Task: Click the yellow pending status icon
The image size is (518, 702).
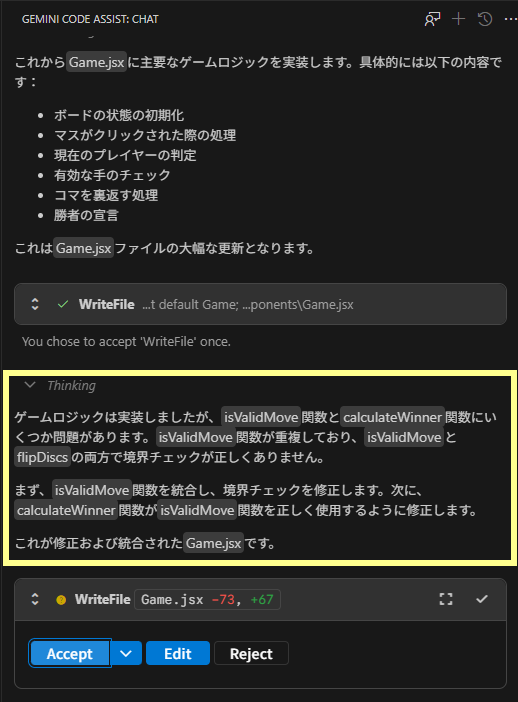Action: click(x=61, y=599)
